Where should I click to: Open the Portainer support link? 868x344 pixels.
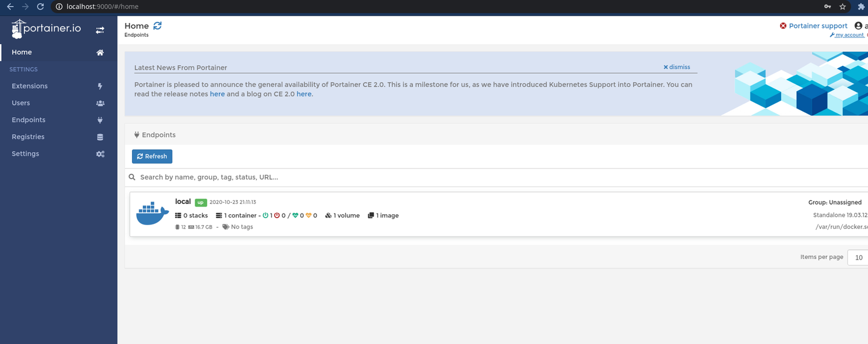click(817, 26)
